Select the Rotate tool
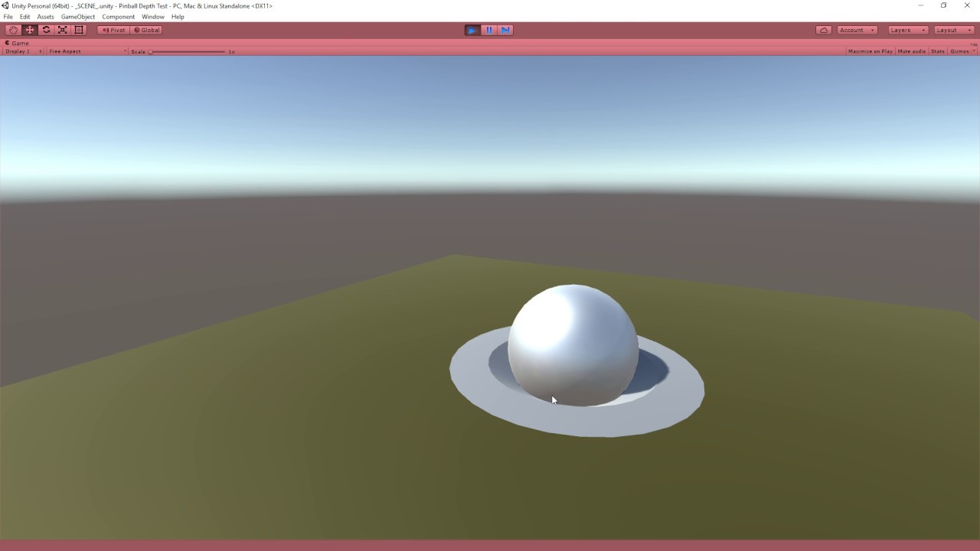This screenshot has height=551, width=980. tap(45, 29)
